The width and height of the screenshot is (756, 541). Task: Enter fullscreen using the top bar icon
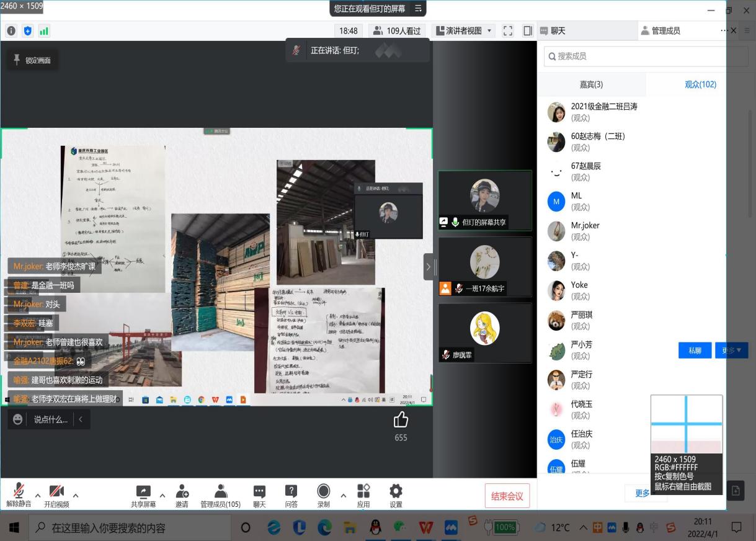[508, 30]
